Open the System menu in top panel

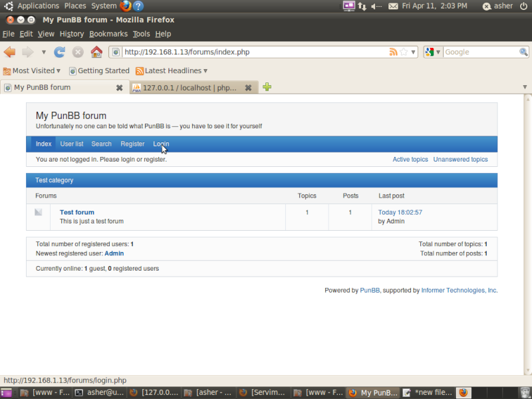pos(104,6)
